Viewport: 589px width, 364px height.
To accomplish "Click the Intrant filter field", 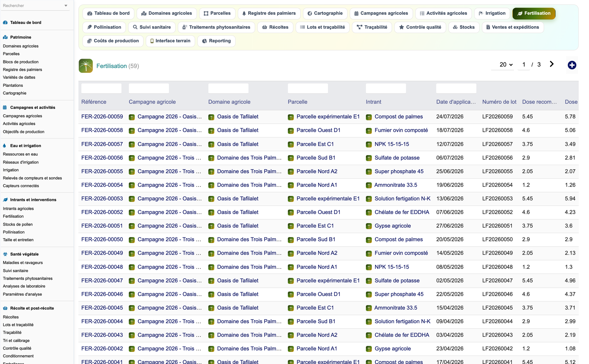I will tap(386, 89).
